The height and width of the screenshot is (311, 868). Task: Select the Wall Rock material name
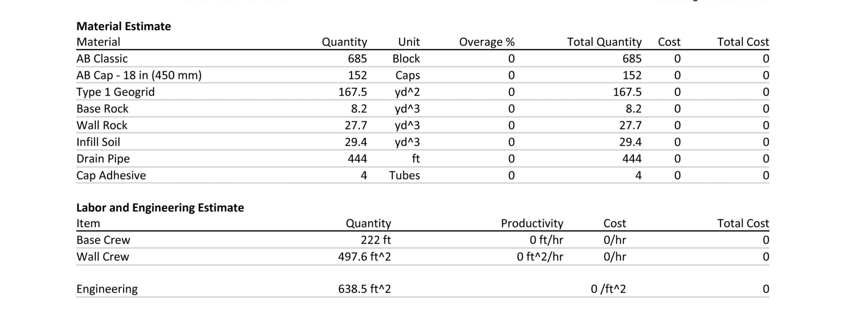(102, 125)
